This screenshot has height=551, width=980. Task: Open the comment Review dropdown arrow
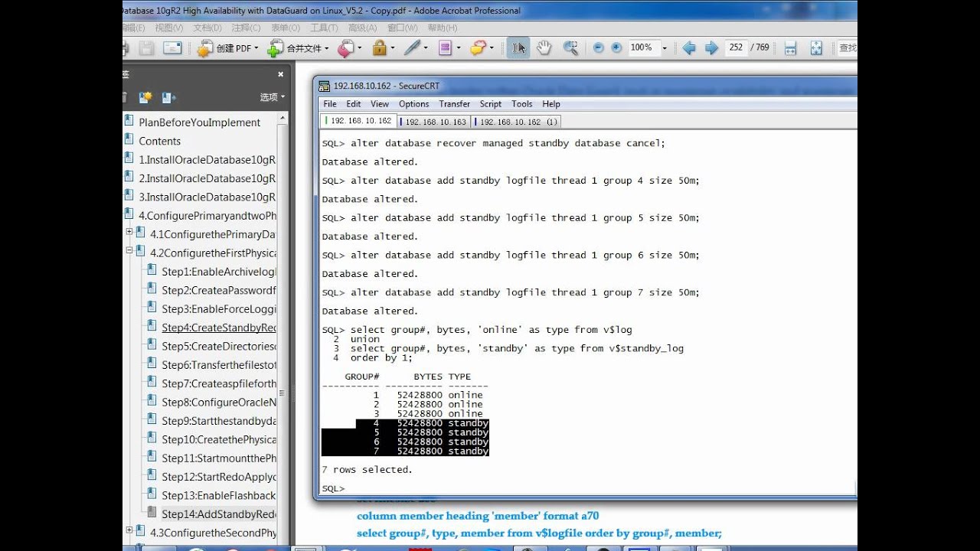pyautogui.click(x=492, y=48)
